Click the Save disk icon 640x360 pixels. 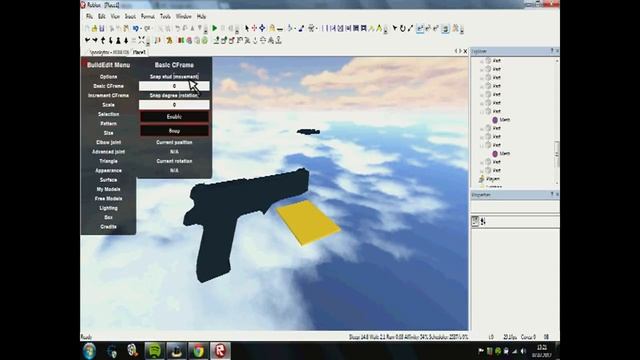pos(102,28)
